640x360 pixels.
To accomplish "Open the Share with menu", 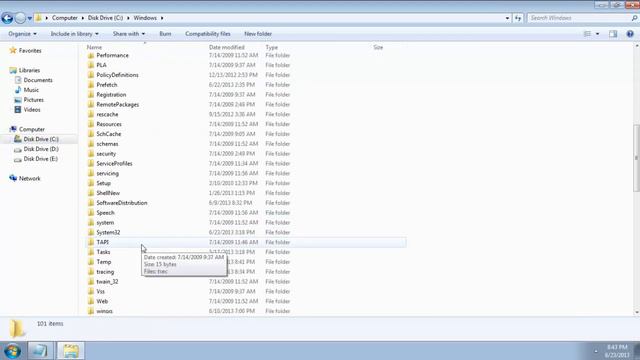I will tap(129, 34).
